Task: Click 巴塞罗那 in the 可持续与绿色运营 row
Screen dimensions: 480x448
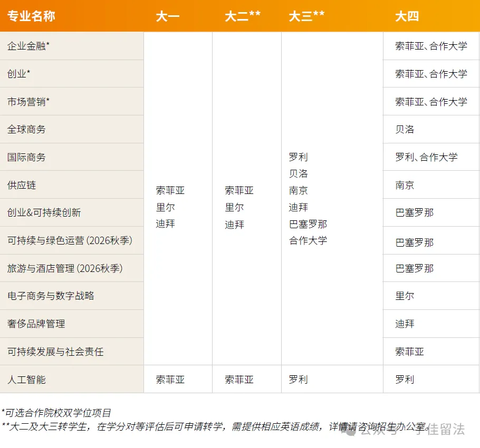Action: click(414, 242)
